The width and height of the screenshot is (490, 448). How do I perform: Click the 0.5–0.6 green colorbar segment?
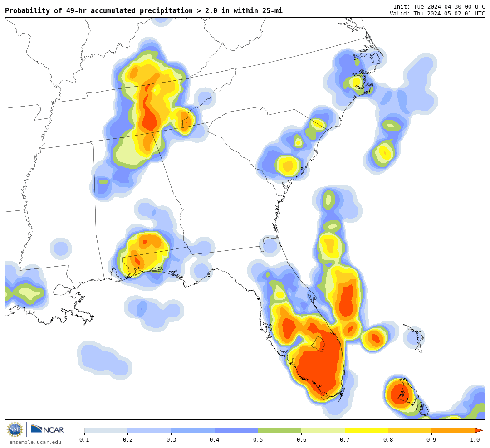click(x=279, y=430)
